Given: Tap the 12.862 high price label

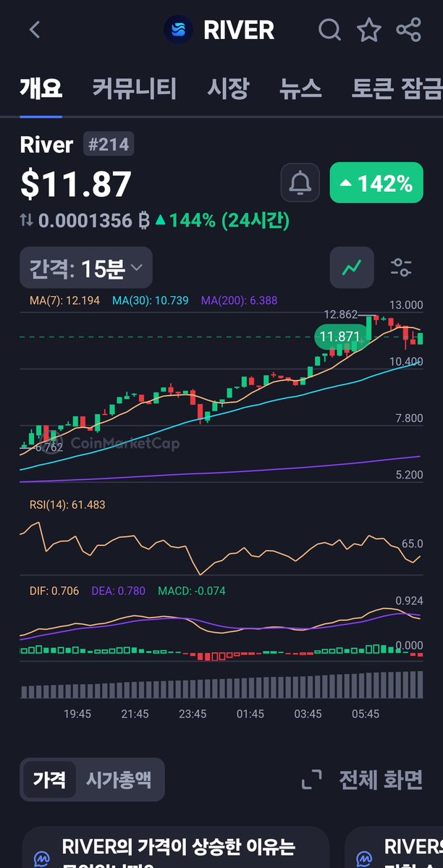Looking at the screenshot, I should click(x=341, y=314).
